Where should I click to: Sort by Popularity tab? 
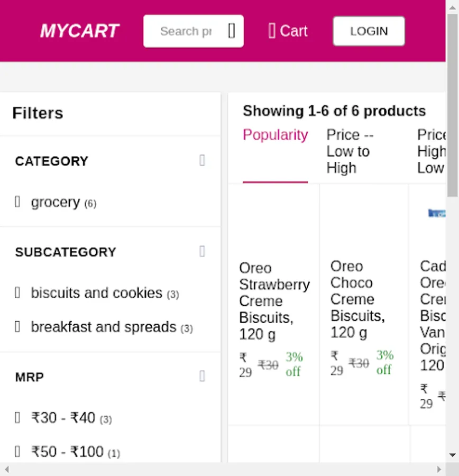[275, 135]
